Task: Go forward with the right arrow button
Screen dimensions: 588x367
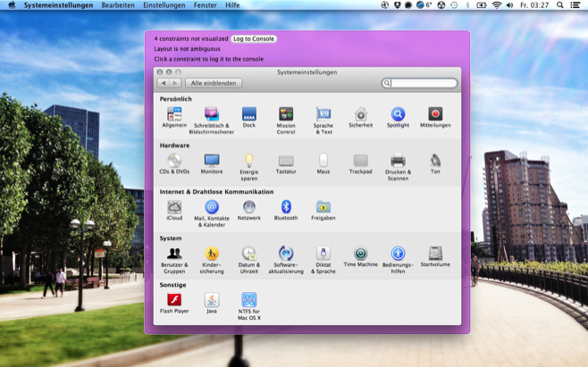Action: pos(175,83)
